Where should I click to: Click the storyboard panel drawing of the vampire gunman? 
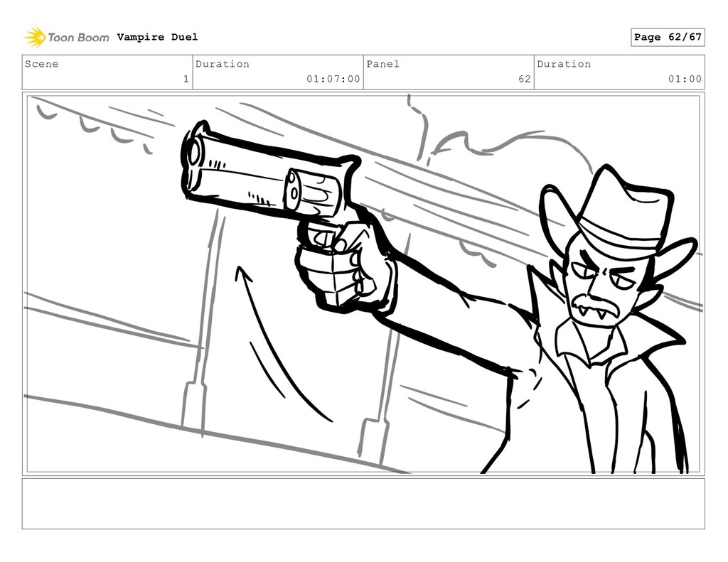pos(363,284)
